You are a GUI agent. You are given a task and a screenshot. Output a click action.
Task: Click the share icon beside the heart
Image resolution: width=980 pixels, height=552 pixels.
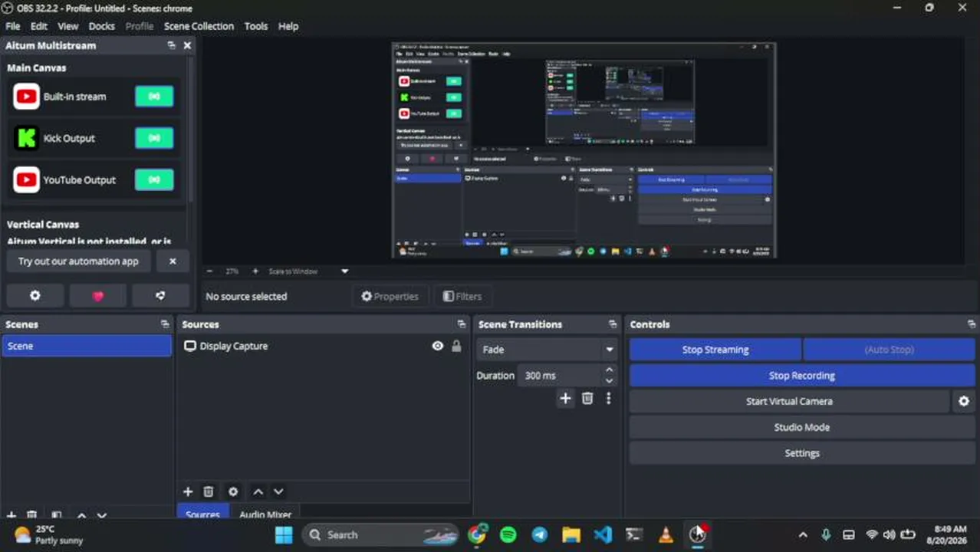pyautogui.click(x=160, y=296)
